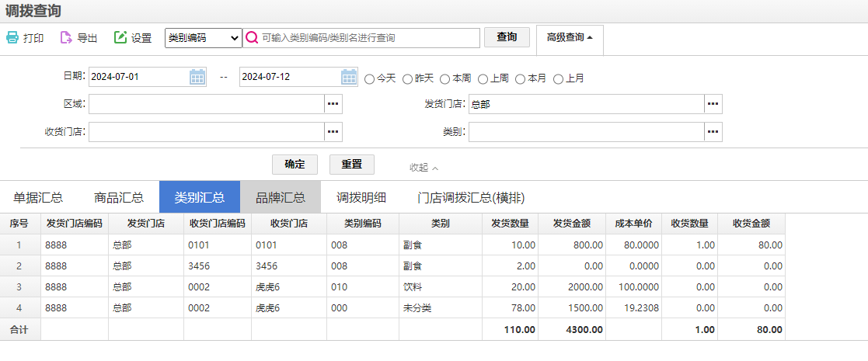Click the 收货金额 column header

(751, 224)
